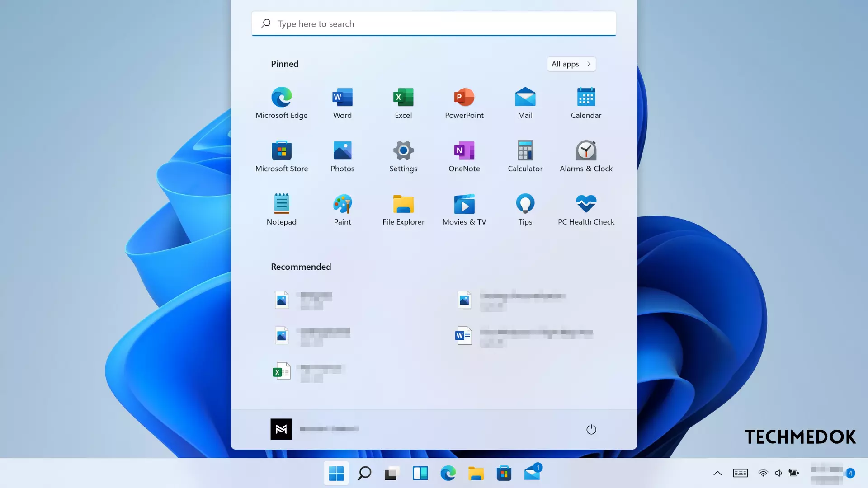Launch the Photos app
This screenshot has width=868, height=488.
pyautogui.click(x=342, y=156)
